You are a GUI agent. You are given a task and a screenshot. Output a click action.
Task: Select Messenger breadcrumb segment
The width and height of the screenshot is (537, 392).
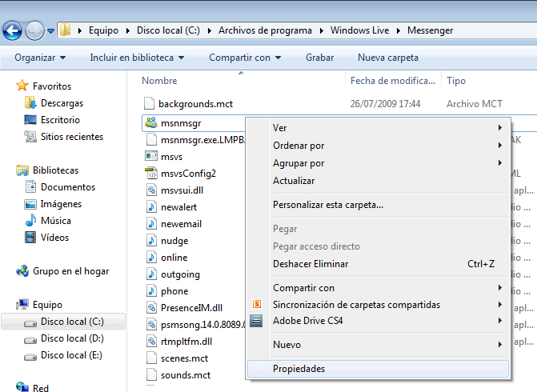click(x=430, y=30)
